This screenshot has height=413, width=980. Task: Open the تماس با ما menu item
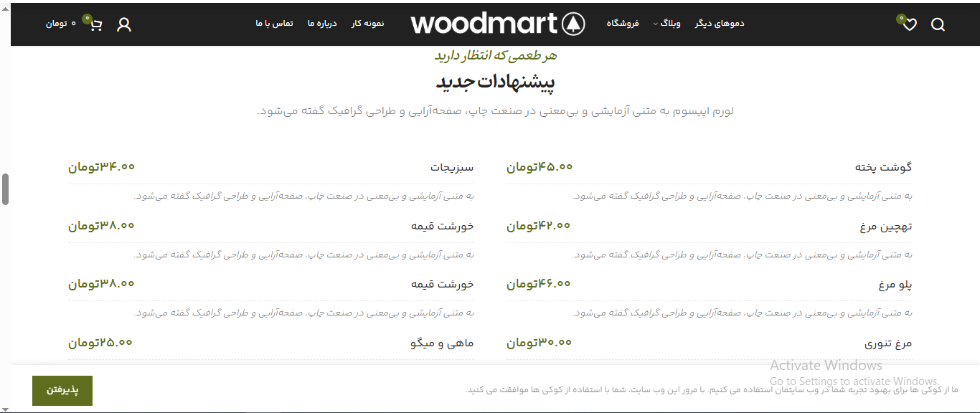(x=275, y=22)
